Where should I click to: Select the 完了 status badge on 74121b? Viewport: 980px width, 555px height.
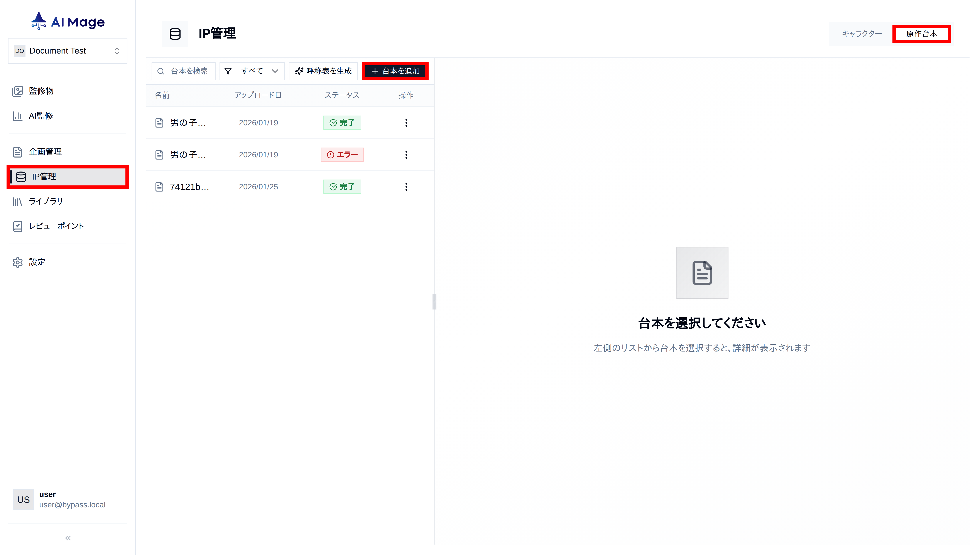click(x=342, y=186)
